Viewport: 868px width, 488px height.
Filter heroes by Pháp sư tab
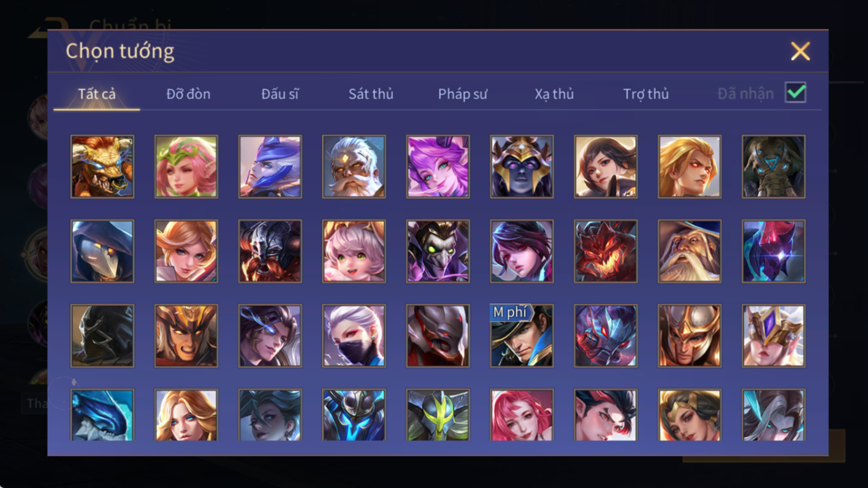point(463,94)
